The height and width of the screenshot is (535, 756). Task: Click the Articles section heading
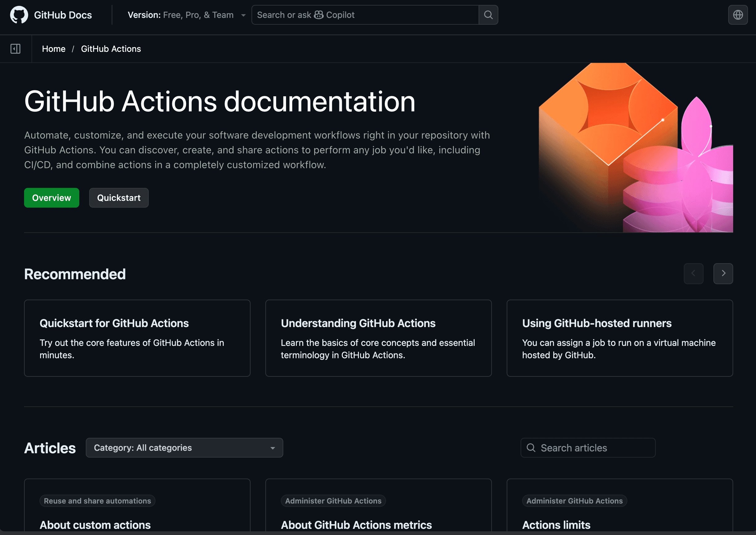[x=50, y=448]
